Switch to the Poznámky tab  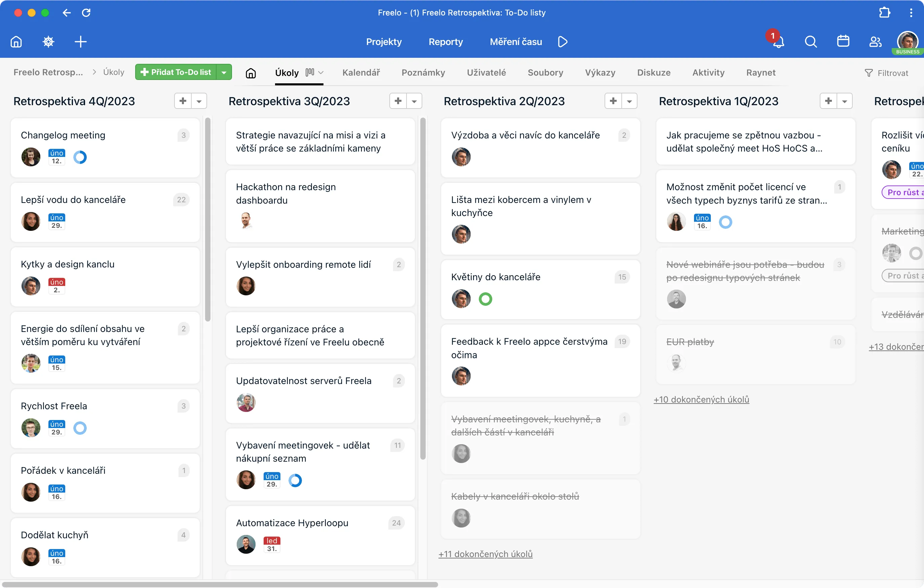point(423,73)
